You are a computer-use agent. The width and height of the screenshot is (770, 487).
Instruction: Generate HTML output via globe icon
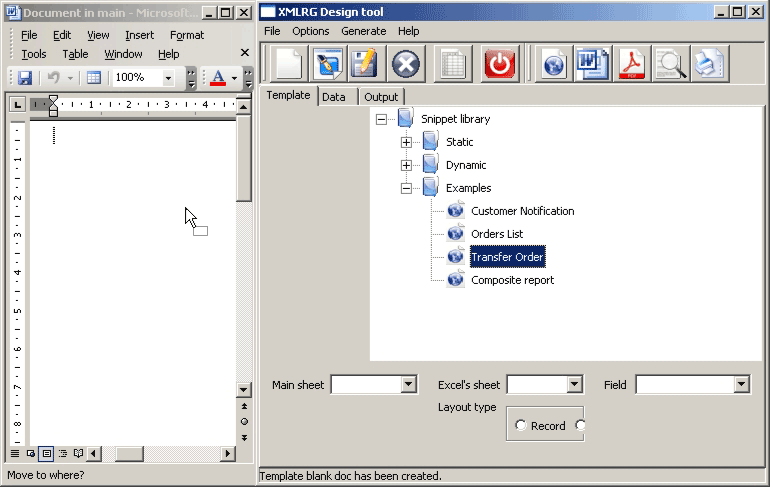tap(553, 64)
